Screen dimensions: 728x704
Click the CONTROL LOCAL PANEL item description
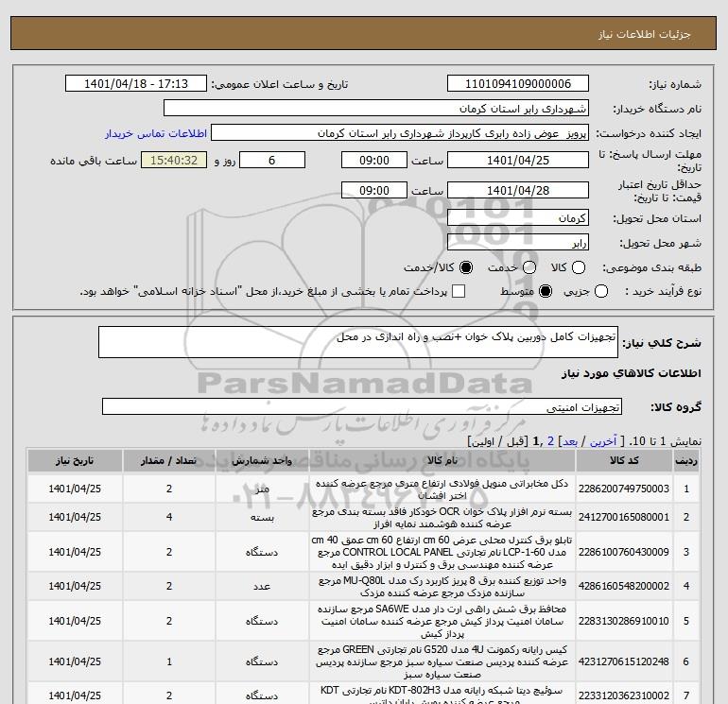[x=442, y=552]
